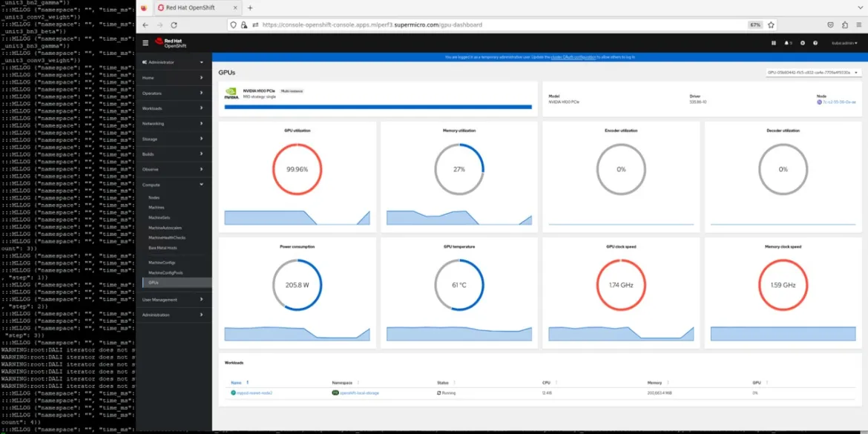Open the Pocket save icon in toolbar
The image size is (868, 434).
(831, 25)
